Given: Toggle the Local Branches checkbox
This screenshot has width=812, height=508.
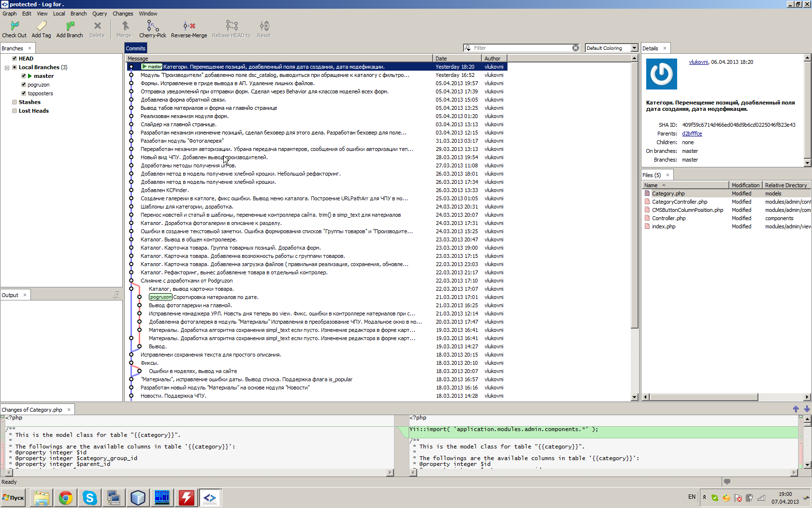Looking at the screenshot, I should point(14,67).
